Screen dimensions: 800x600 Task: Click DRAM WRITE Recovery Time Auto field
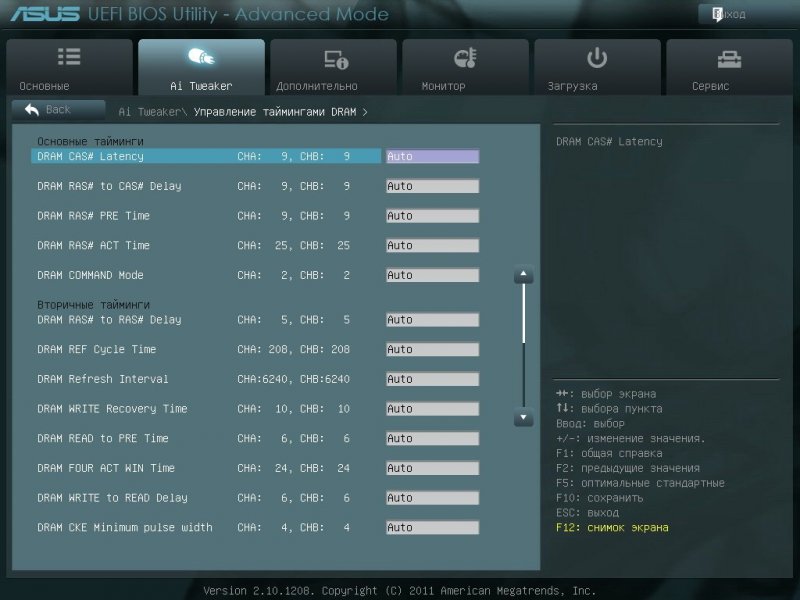(432, 409)
